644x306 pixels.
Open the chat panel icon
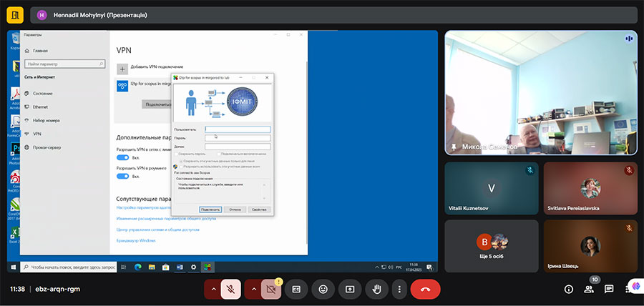click(609, 289)
